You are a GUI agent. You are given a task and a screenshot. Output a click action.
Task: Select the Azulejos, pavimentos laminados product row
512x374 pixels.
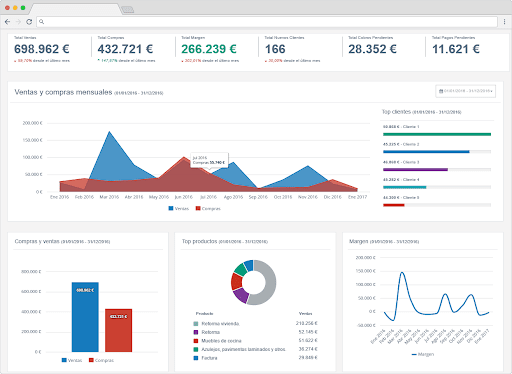tap(255, 349)
